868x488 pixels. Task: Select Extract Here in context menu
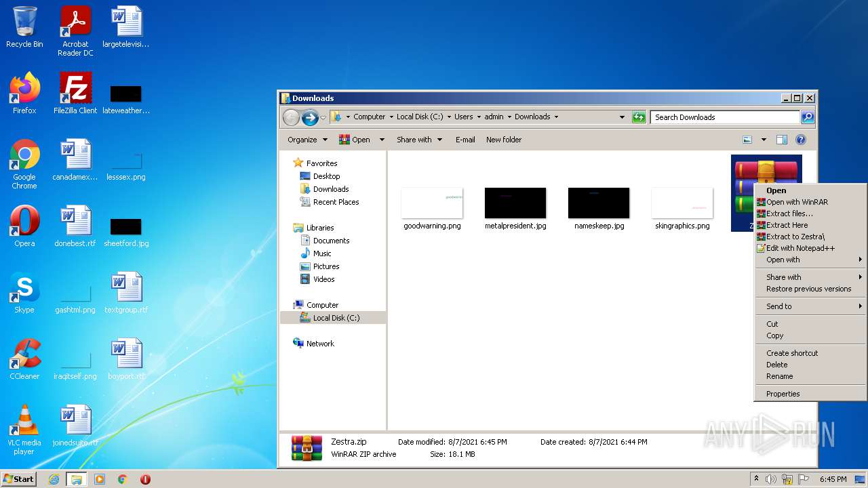[x=810, y=225]
